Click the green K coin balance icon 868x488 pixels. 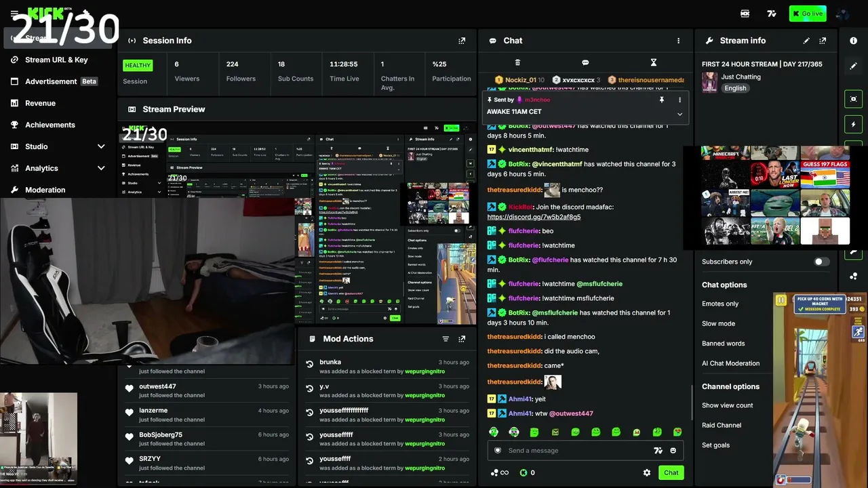[524, 473]
